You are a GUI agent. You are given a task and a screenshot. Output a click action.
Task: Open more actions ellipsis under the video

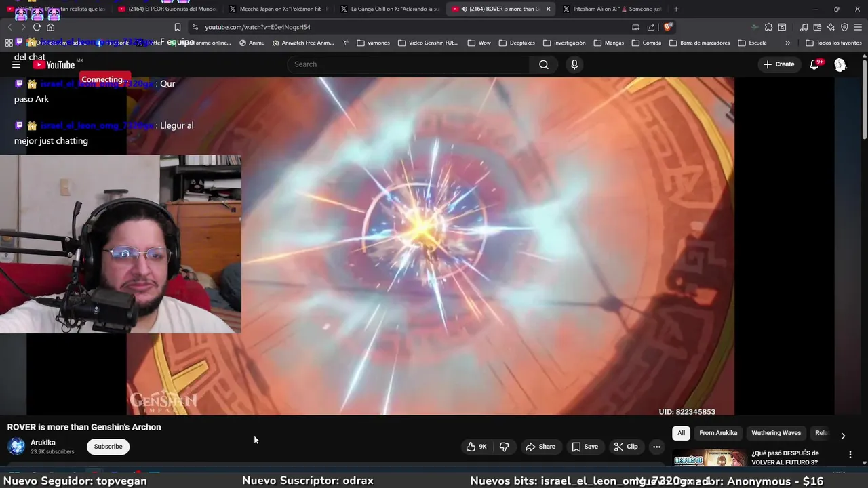coord(656,447)
